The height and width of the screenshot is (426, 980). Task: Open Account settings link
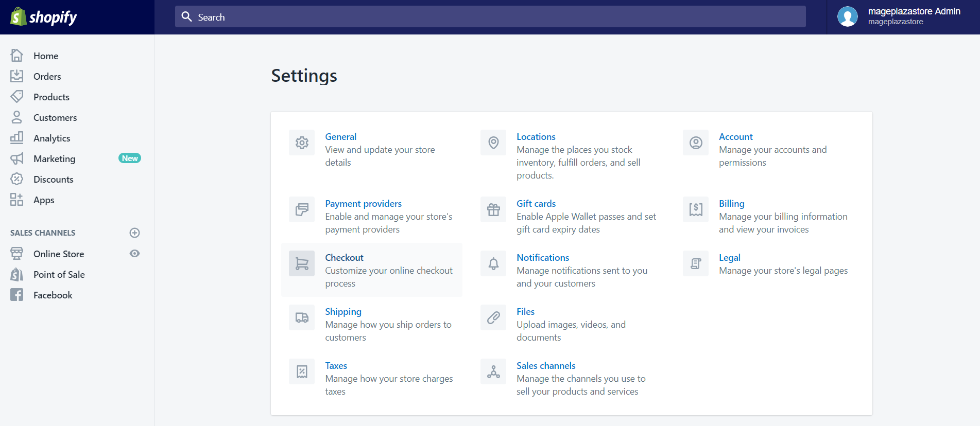click(x=735, y=136)
